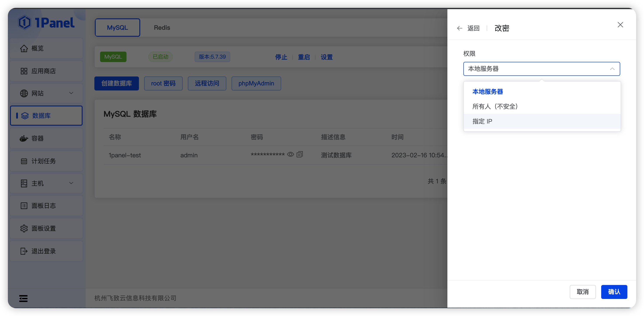Click the 确认 button
Screen dimensions: 644x316
(x=614, y=292)
